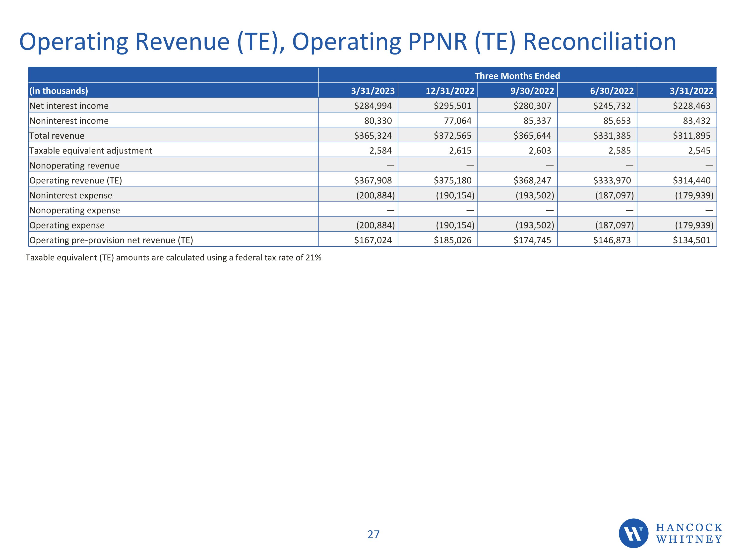The image size is (747, 560).
Task: Click the slide title heading
Action: coord(348,42)
